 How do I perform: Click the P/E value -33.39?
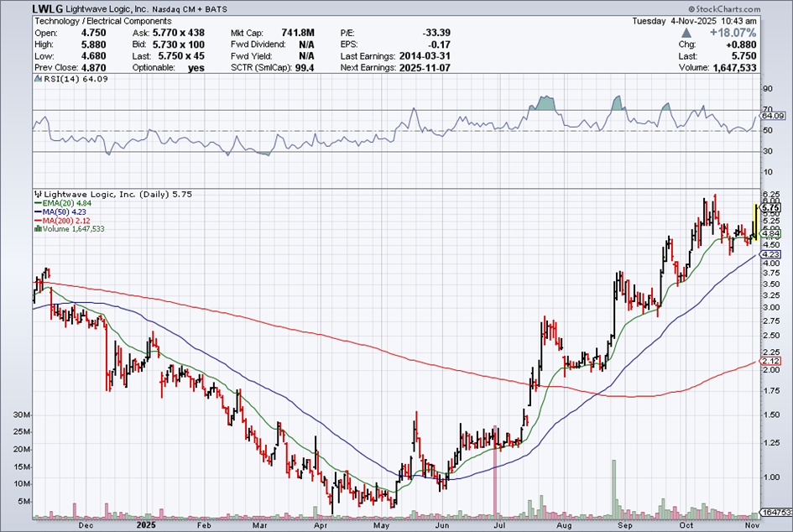tap(436, 33)
